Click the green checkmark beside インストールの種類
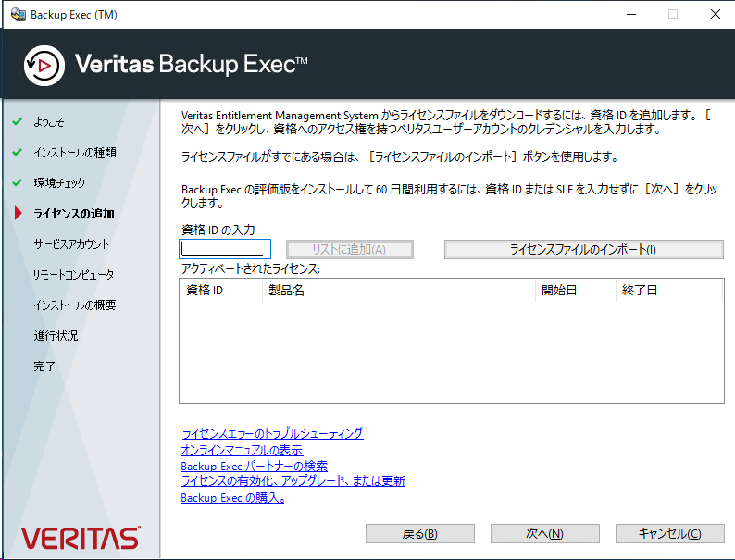Image resolution: width=735 pixels, height=560 pixels. tap(18, 153)
